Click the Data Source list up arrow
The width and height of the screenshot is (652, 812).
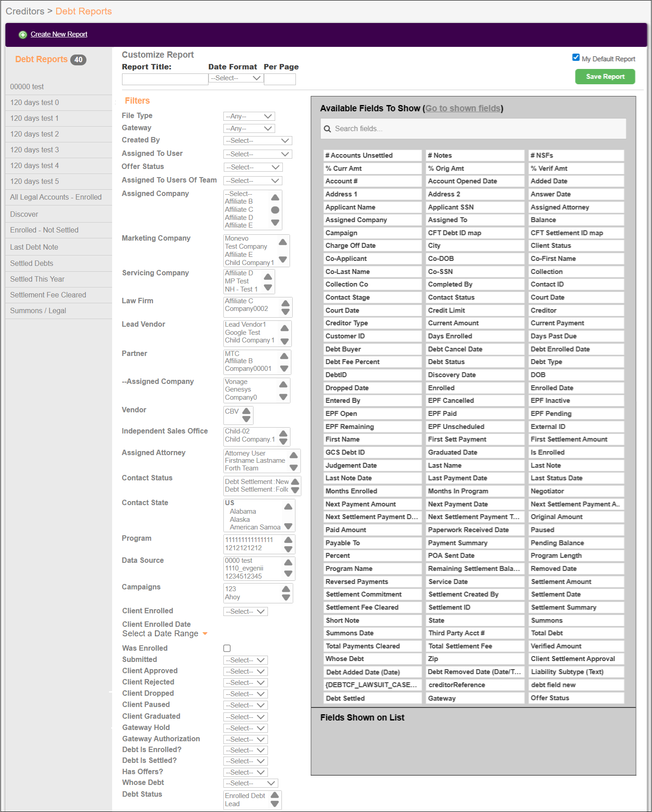pyautogui.click(x=288, y=562)
